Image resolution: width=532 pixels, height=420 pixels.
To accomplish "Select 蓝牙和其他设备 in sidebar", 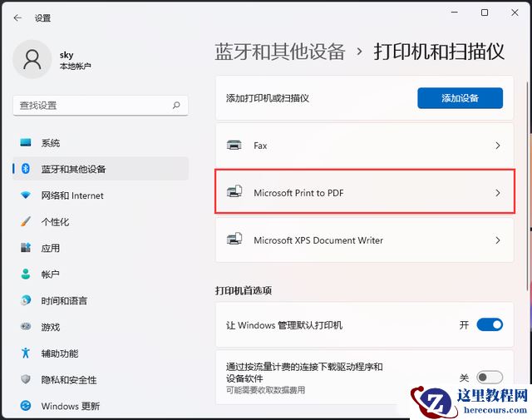I will tap(101, 169).
